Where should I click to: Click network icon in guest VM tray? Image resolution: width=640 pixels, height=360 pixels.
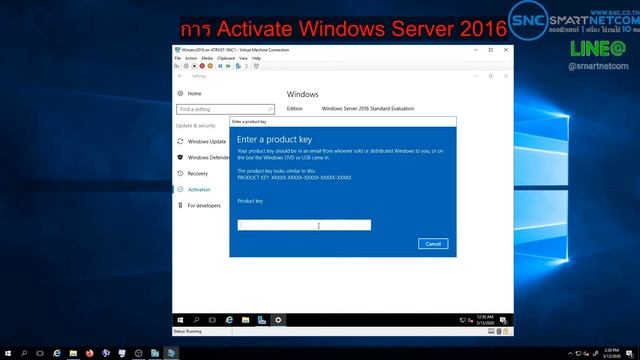coord(462,320)
